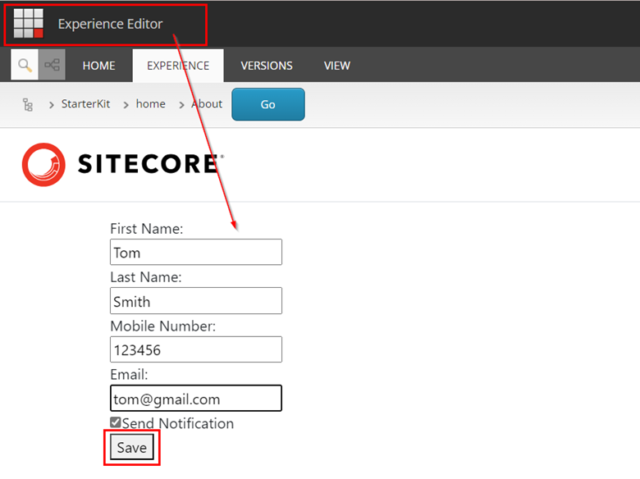Uncheck the Send Notification checkbox

click(116, 423)
